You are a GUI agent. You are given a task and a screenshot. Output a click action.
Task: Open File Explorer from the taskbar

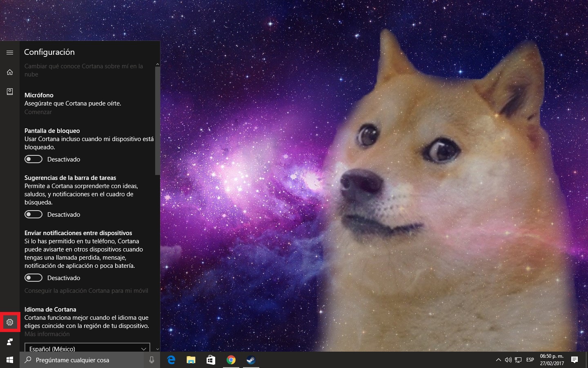(191, 360)
